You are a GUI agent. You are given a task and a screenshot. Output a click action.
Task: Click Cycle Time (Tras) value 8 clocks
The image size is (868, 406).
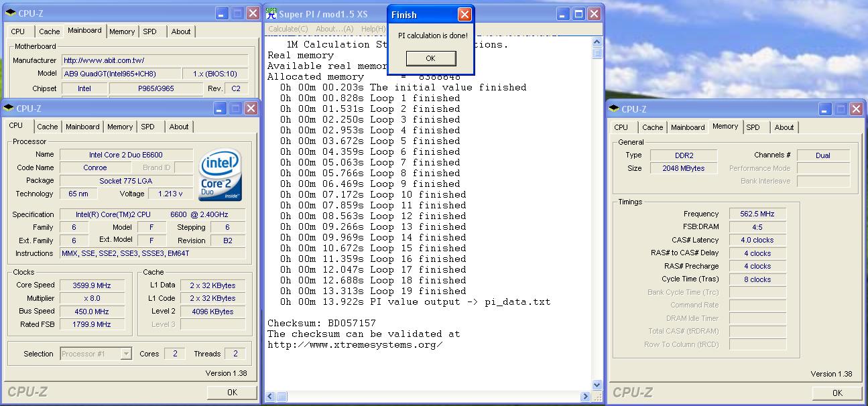(x=758, y=279)
